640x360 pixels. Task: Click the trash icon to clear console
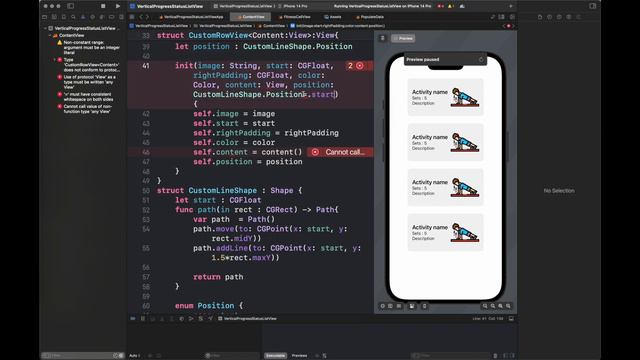495,356
